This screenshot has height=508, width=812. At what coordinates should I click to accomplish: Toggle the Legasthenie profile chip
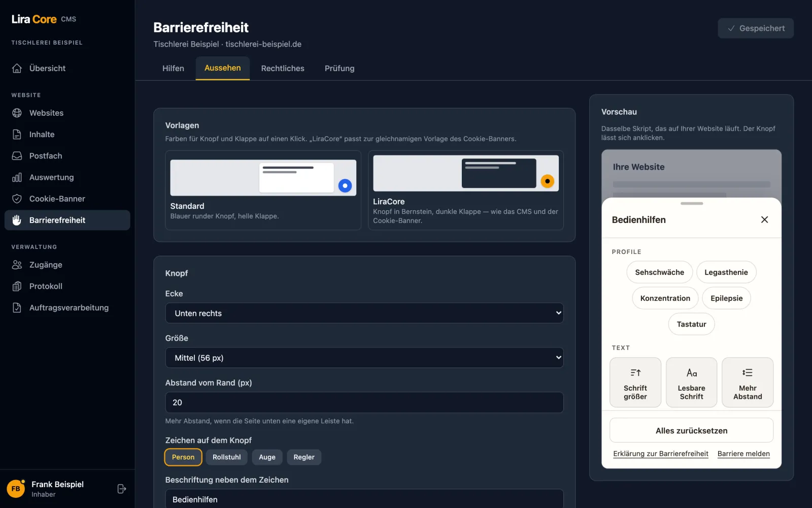tap(726, 272)
